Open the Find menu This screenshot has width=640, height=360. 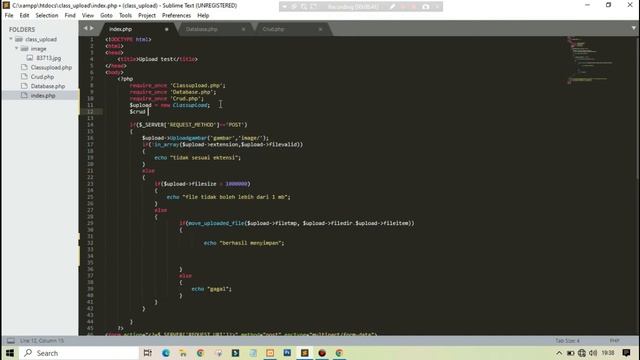click(70, 16)
